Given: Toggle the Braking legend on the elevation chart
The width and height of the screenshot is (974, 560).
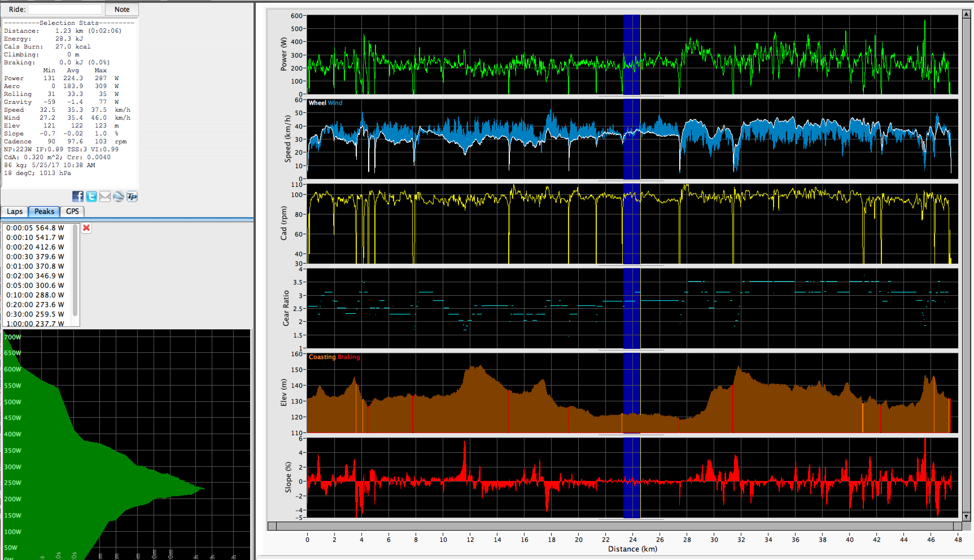Looking at the screenshot, I should tap(349, 357).
